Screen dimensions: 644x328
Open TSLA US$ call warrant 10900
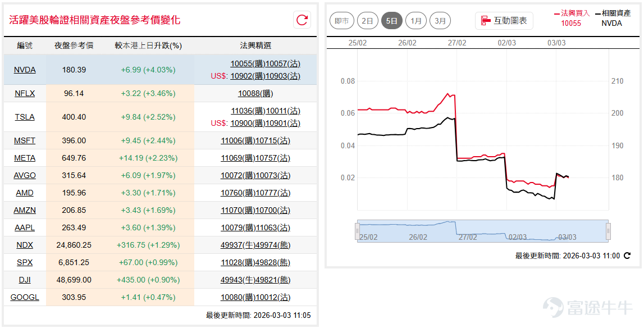[248, 123]
